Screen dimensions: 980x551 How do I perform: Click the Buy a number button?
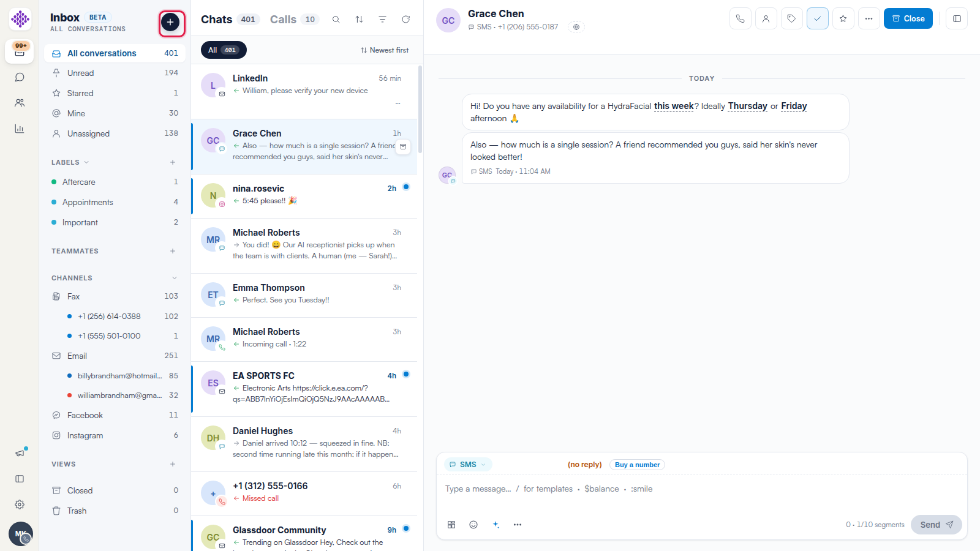point(637,465)
